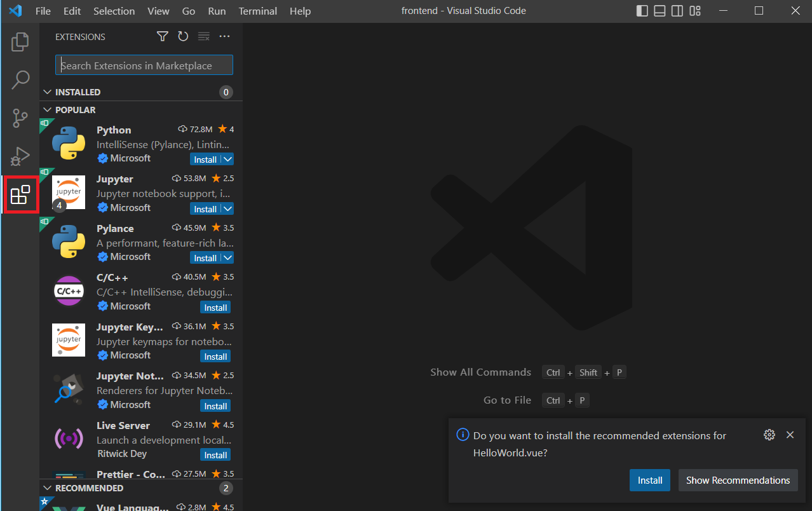Open the Explorer view in activity bar

click(x=20, y=43)
